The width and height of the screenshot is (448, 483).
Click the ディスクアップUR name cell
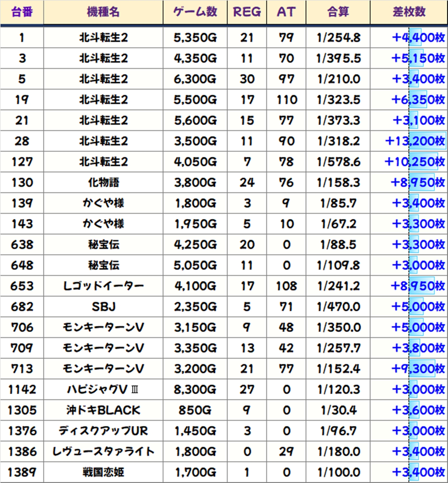103,431
